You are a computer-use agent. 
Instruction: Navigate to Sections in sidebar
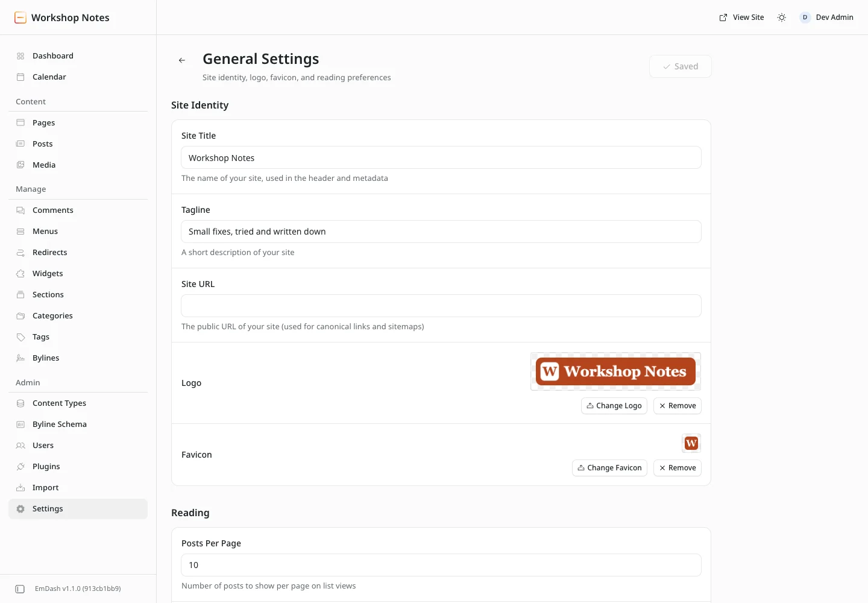coord(78,295)
